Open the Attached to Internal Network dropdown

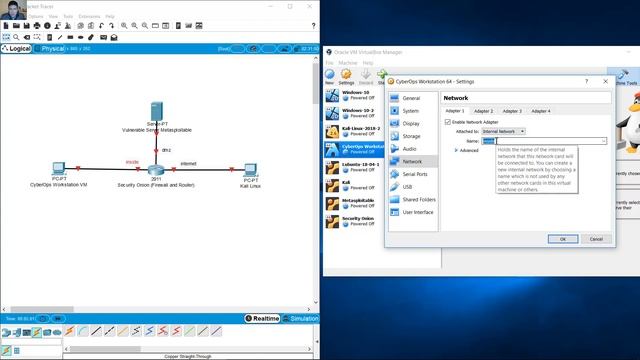click(503, 131)
